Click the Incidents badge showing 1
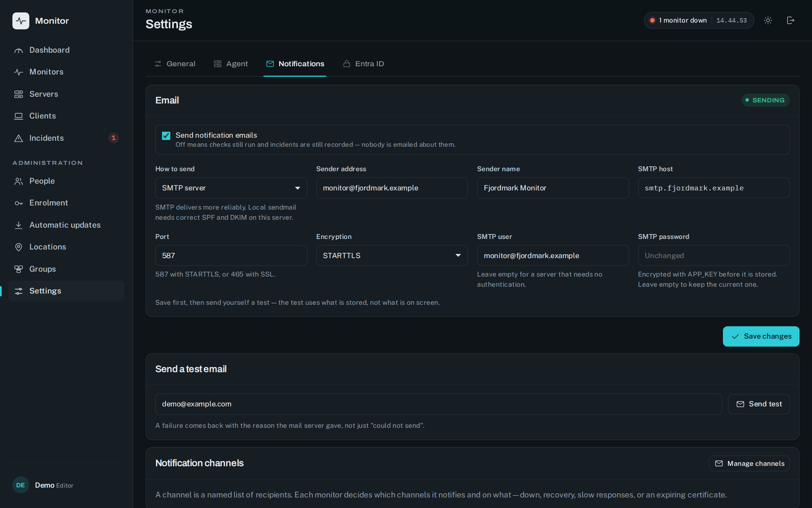The image size is (812, 508). pyautogui.click(x=114, y=138)
